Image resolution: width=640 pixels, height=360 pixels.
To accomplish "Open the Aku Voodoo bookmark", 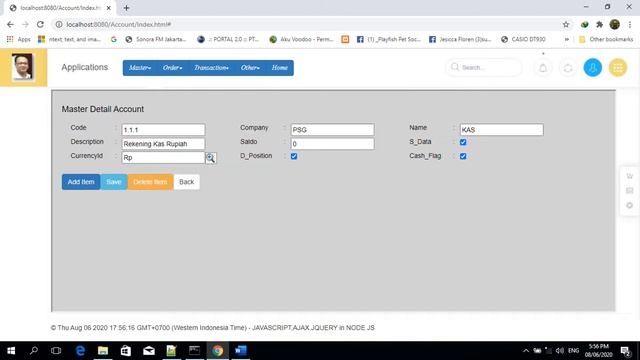I will coord(302,39).
